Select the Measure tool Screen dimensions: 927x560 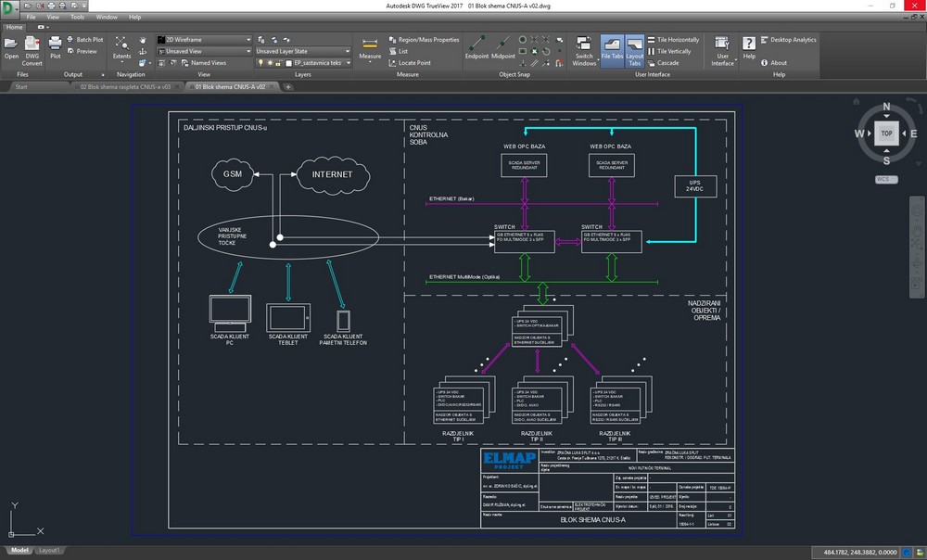point(370,46)
